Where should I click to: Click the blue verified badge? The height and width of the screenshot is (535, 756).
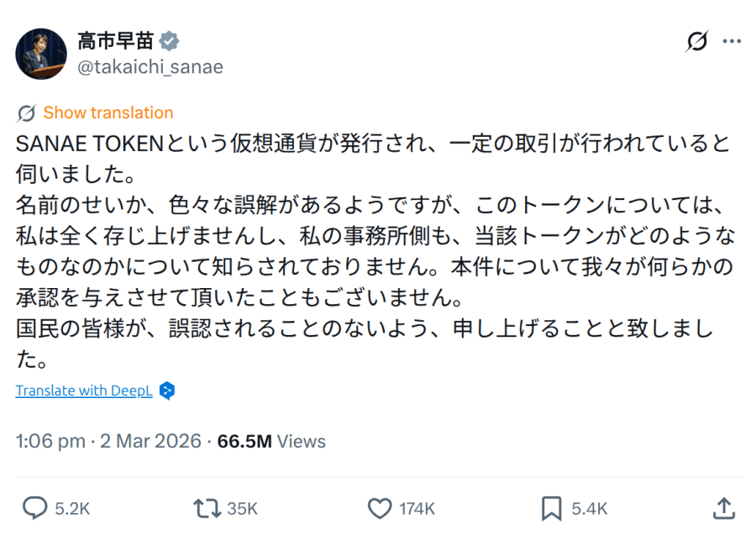[170, 41]
